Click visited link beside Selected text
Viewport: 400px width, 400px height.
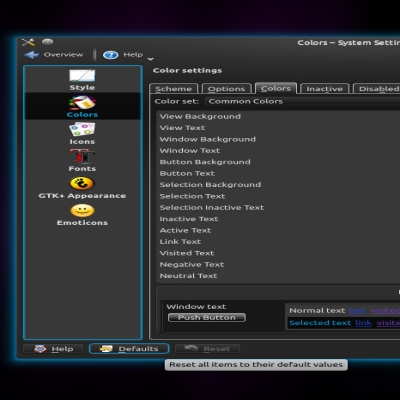(x=388, y=323)
